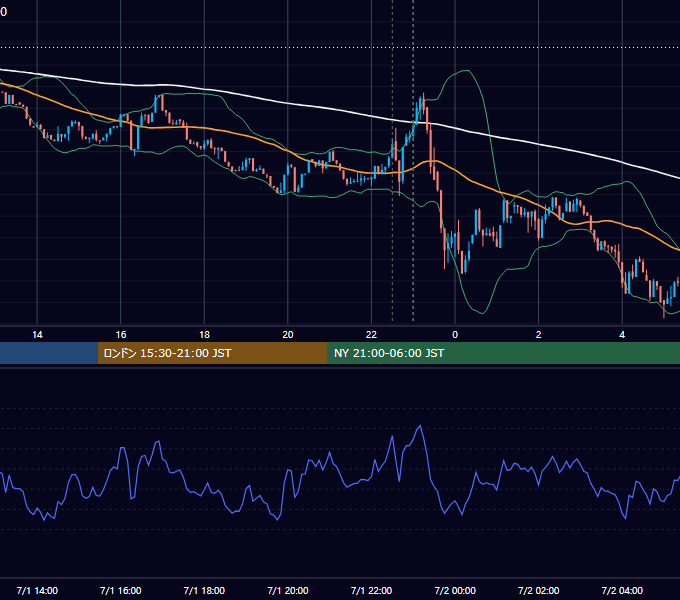Click the oscillator peak near 23:00
The height and width of the screenshot is (600, 680).
coord(420,426)
